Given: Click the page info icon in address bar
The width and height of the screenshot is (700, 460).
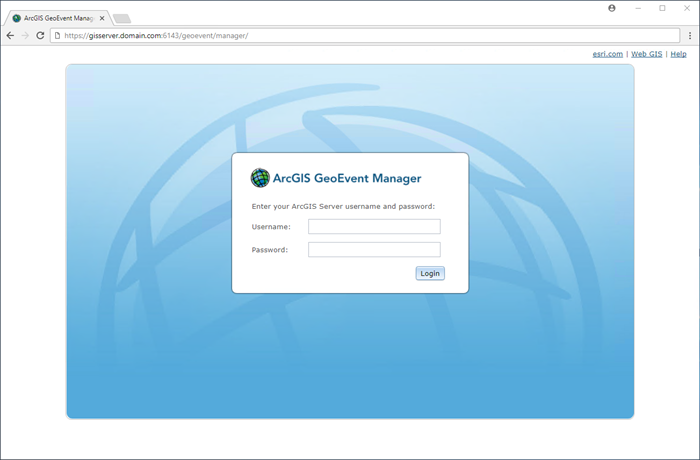Looking at the screenshot, I should tap(58, 35).
